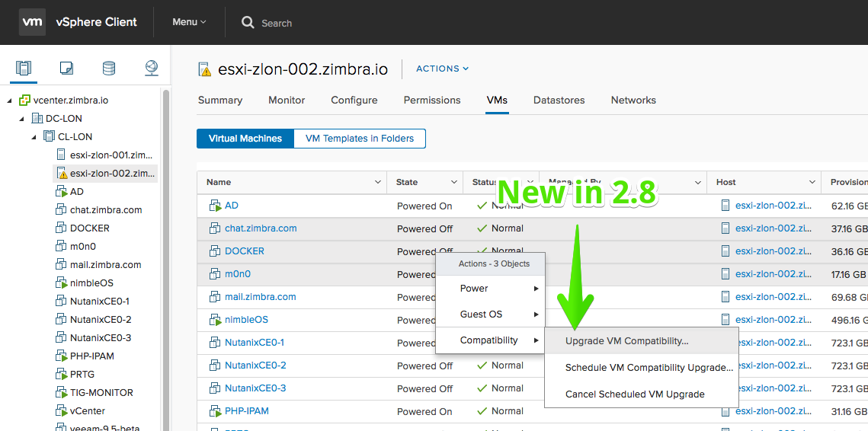
Task: Open the Networking view icon
Action: [x=152, y=68]
